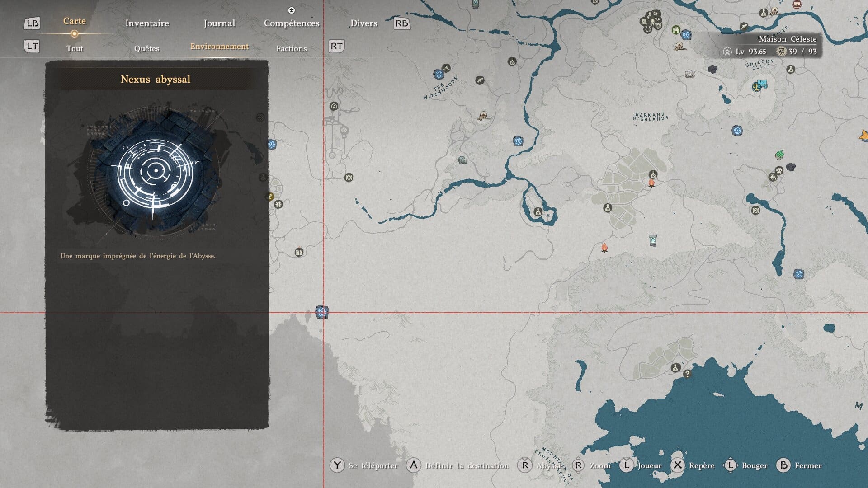Select the question mark icon by the lake

point(687,374)
